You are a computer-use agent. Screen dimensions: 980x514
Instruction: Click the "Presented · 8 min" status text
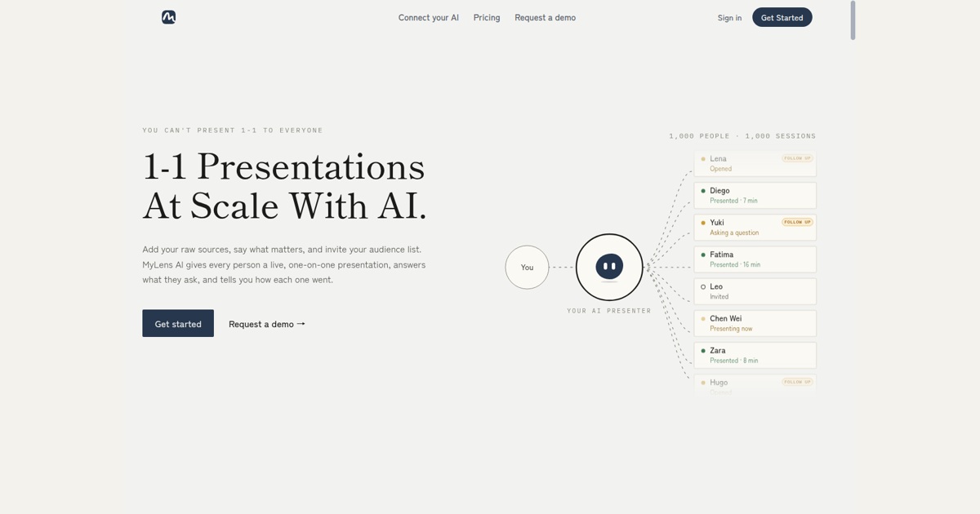click(733, 361)
